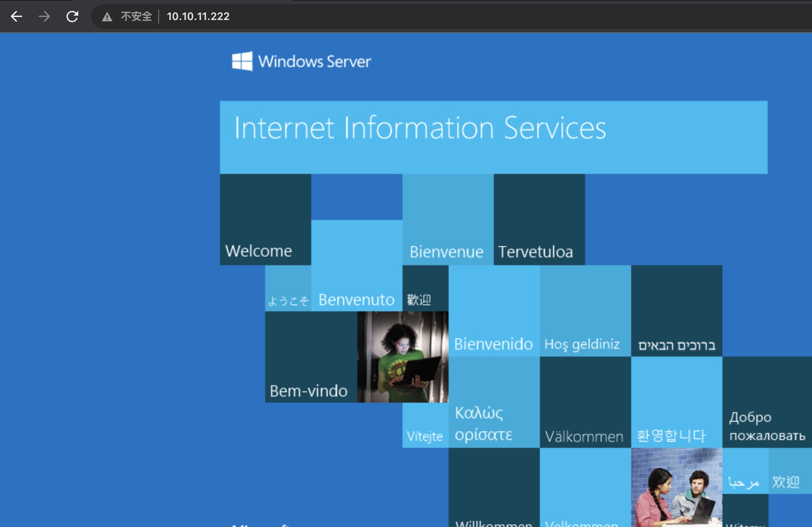The image size is (812, 527).
Task: Open the not-secure warning triangle icon
Action: (x=107, y=17)
